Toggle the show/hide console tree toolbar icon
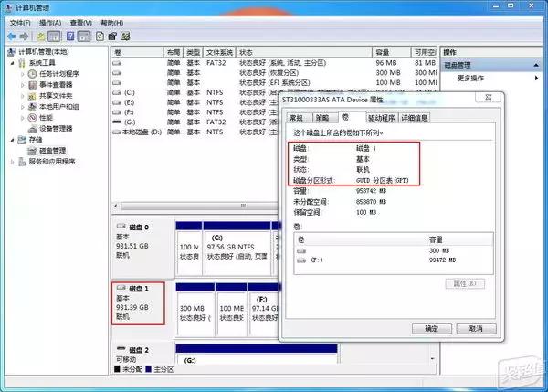 54,36
